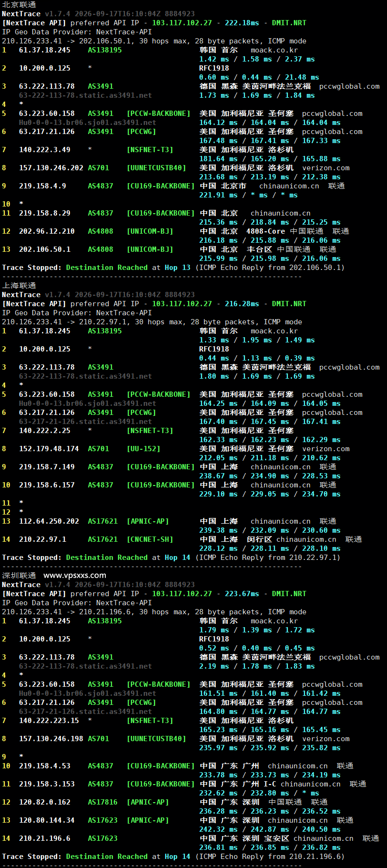387x868 pixels.
Task: Click "Hop 13" in the trace stopped line
Action: (x=177, y=268)
